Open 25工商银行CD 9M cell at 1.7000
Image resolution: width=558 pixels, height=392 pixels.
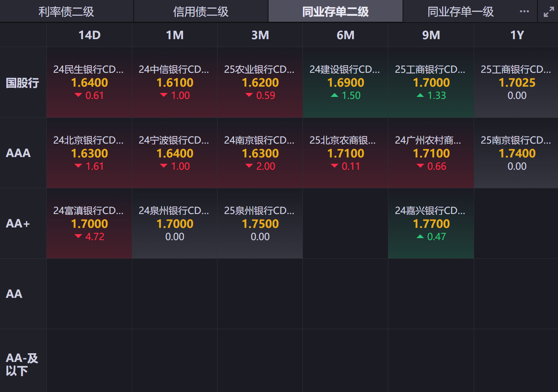pos(431,83)
